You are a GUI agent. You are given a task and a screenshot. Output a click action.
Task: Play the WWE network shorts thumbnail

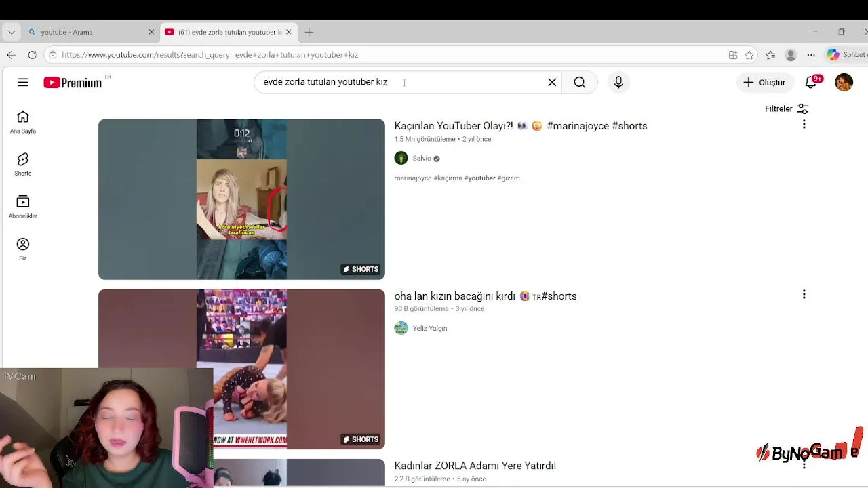coord(241,369)
